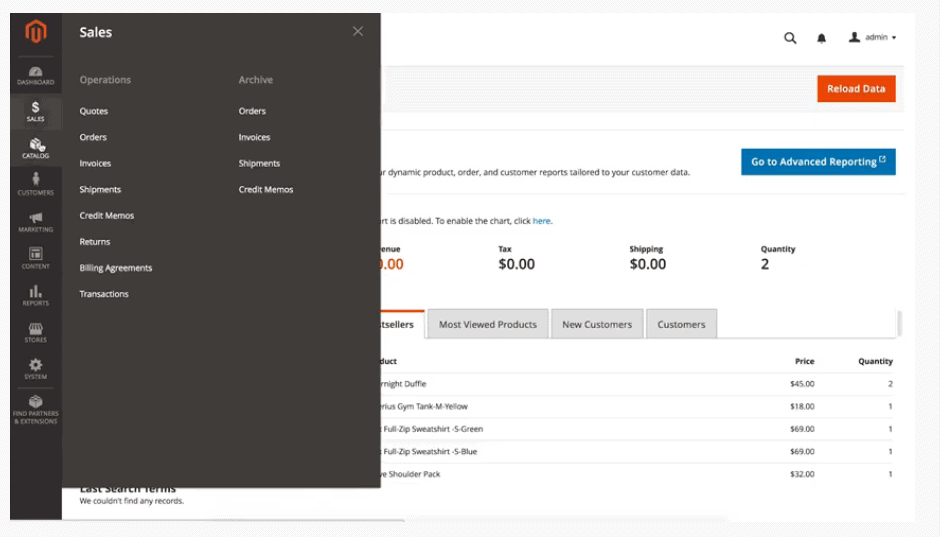This screenshot has width=940, height=537.
Task: Open the Stores sidebar icon
Action: [35, 332]
